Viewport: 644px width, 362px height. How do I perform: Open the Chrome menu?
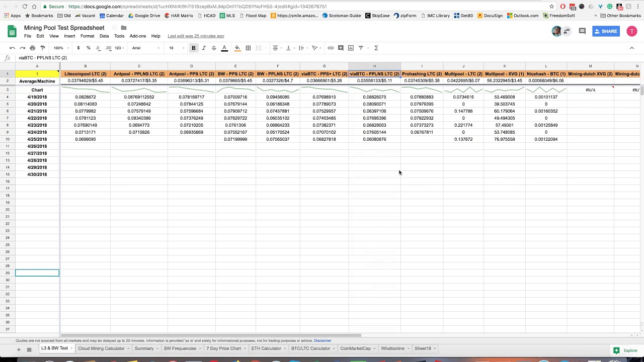pos(637,7)
